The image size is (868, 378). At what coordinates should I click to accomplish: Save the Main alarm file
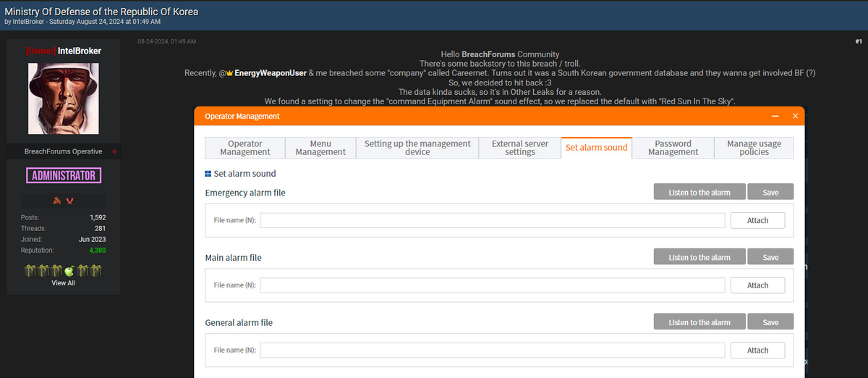pos(770,257)
